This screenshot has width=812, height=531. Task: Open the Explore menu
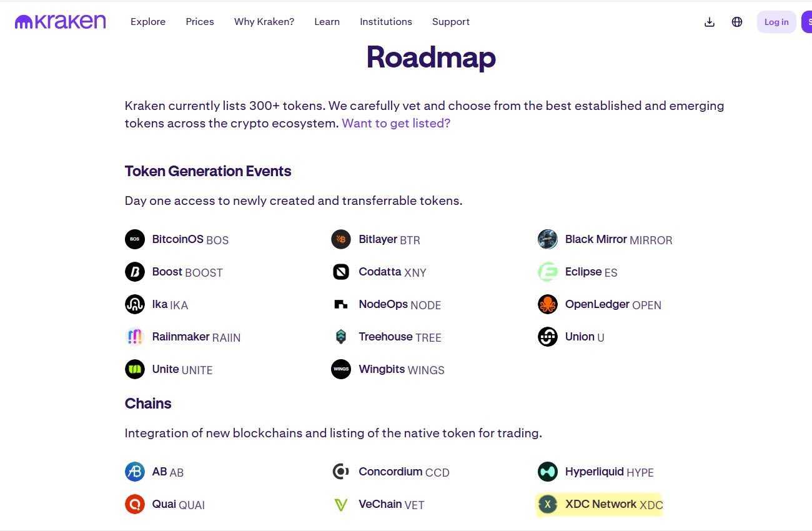pos(148,22)
